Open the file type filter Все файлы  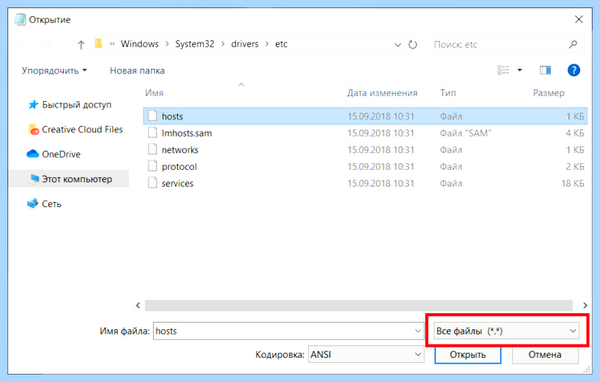coord(506,331)
